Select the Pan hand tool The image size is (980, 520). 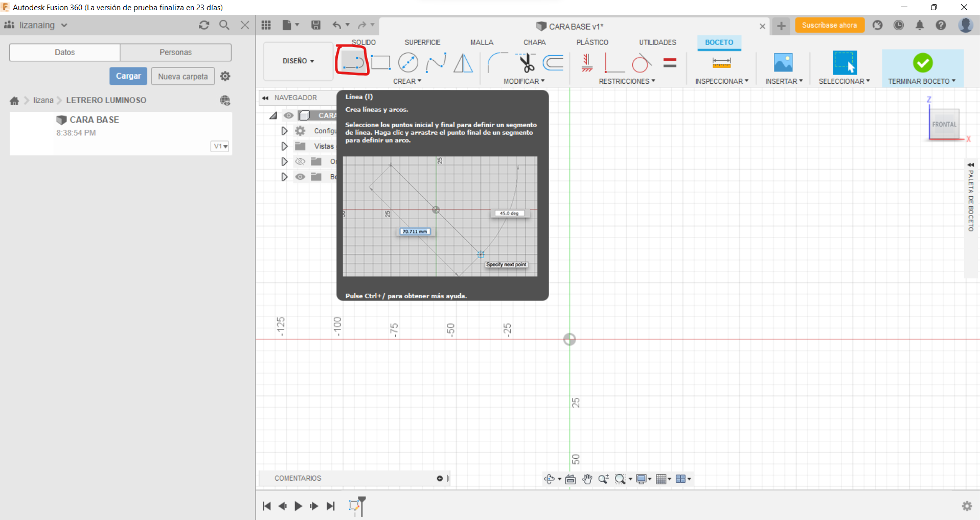[587, 479]
